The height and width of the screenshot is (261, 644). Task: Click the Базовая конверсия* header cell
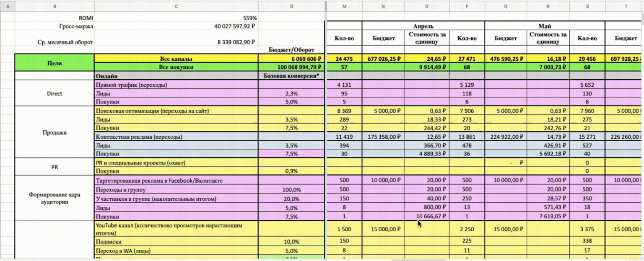pyautogui.click(x=292, y=76)
